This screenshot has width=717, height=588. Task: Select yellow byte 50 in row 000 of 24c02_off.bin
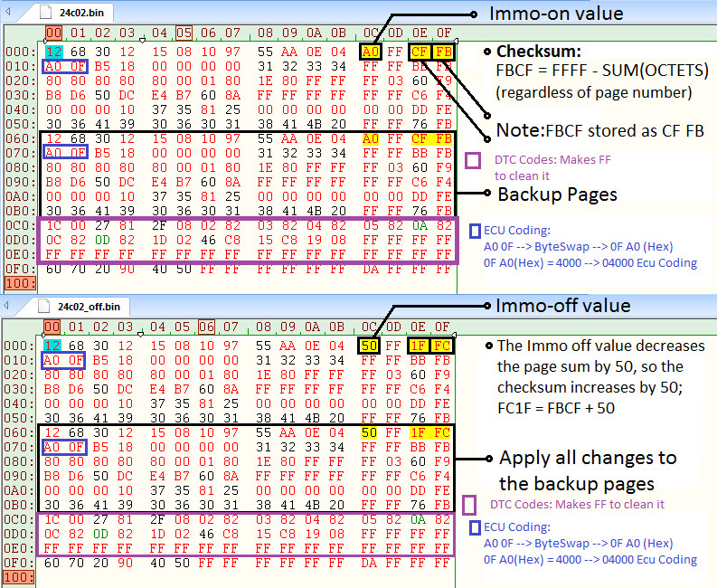[x=369, y=345]
